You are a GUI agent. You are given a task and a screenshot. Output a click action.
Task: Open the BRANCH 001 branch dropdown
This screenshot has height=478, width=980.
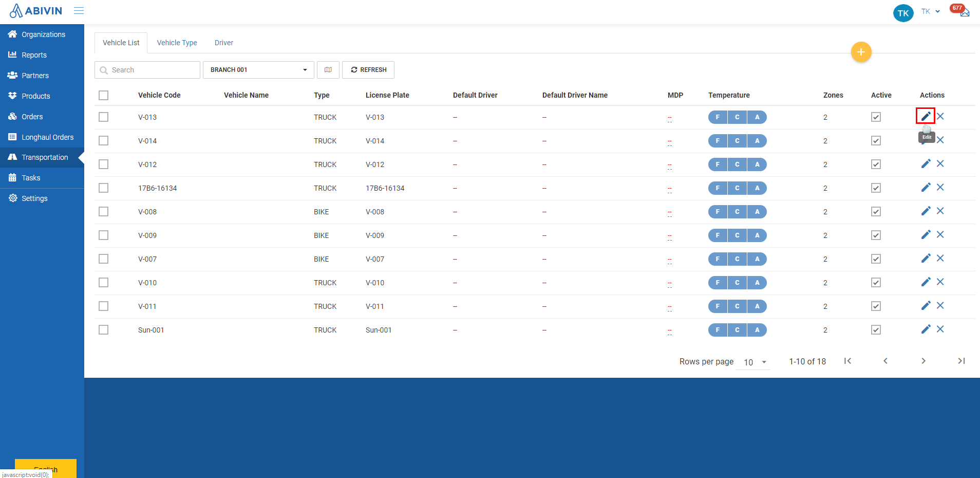258,70
